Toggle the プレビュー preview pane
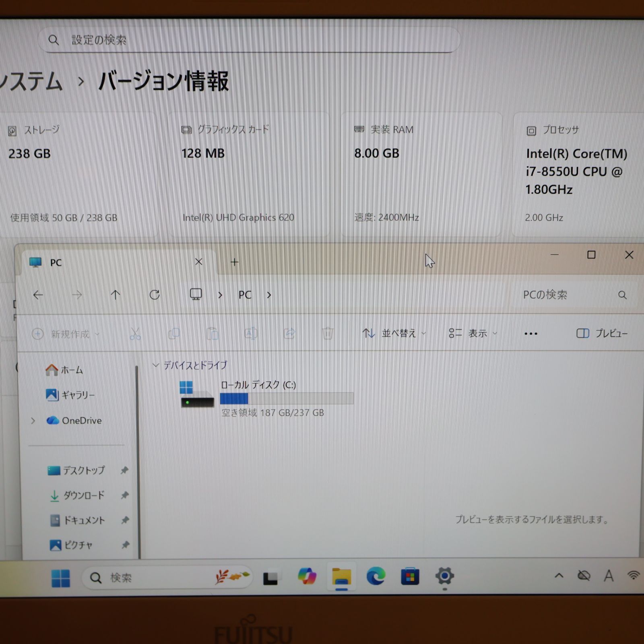Viewport: 644px width, 644px height. coord(601,334)
